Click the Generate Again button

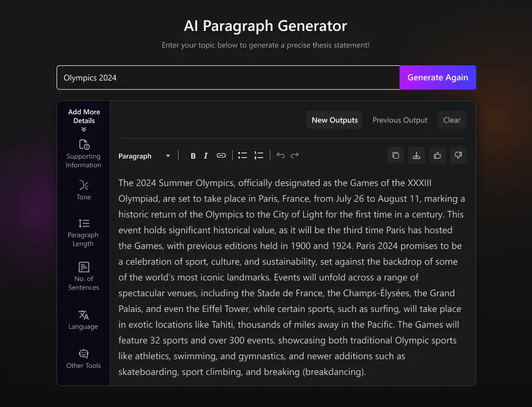(x=437, y=78)
